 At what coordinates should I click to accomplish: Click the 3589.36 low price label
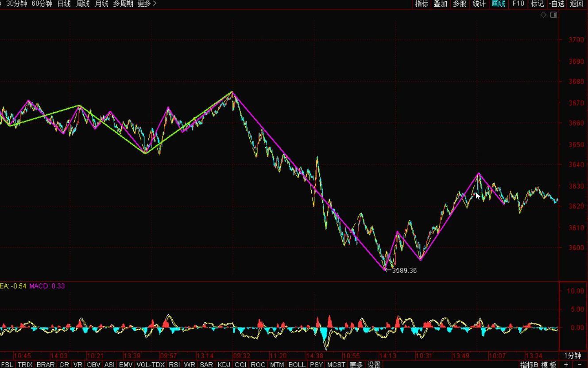[404, 270]
